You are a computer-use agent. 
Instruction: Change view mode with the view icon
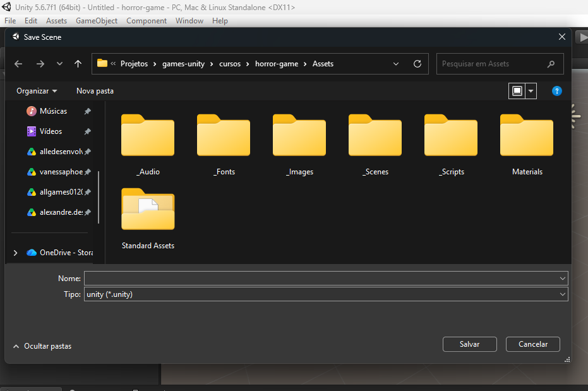coord(517,91)
